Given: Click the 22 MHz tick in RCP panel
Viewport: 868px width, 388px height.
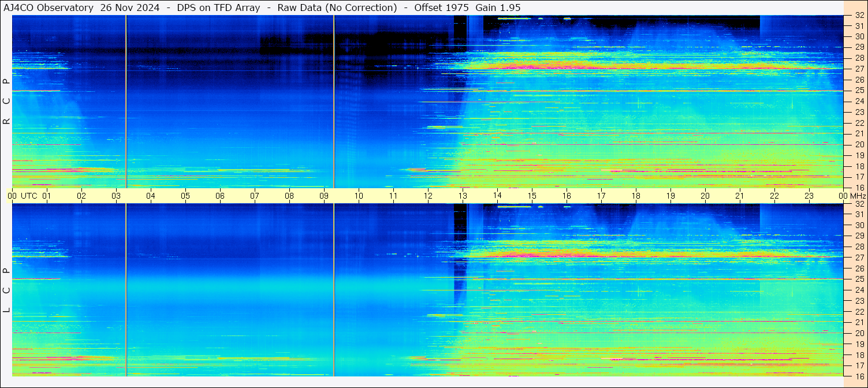Looking at the screenshot, I should 859,123.
